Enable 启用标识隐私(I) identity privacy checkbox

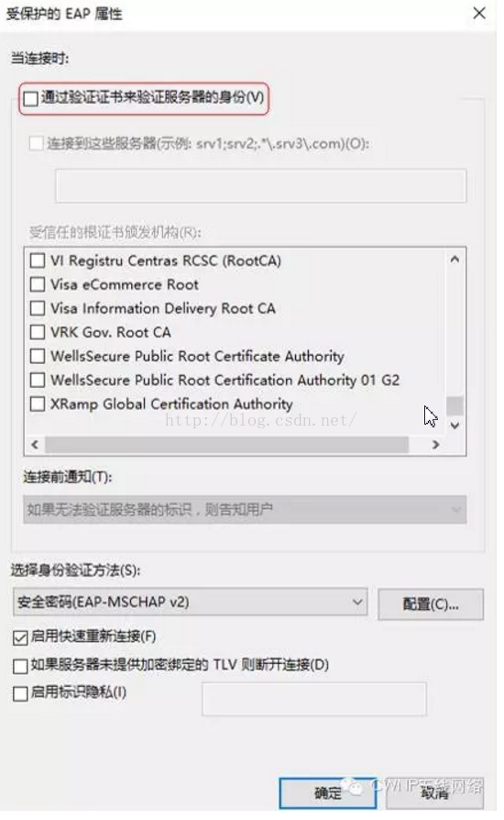tap(20, 693)
